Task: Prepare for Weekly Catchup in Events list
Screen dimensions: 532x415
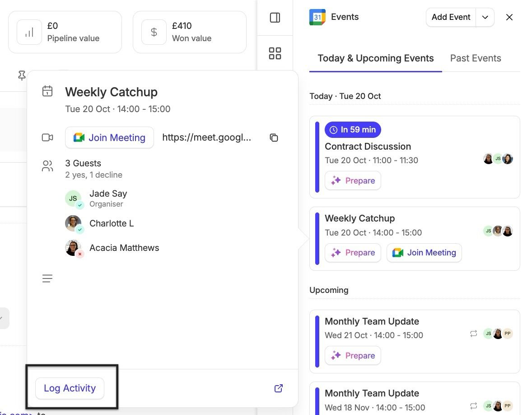Action: click(353, 253)
